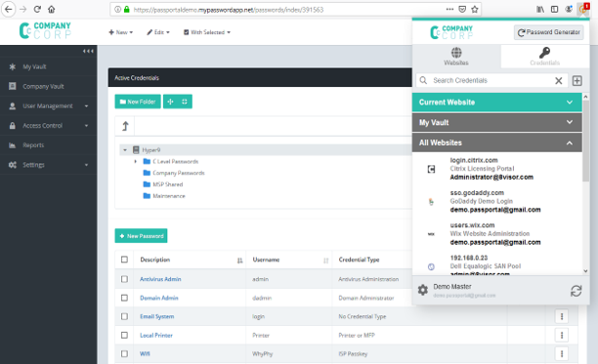
Task: Open the Email System credential link
Action: click(156, 316)
